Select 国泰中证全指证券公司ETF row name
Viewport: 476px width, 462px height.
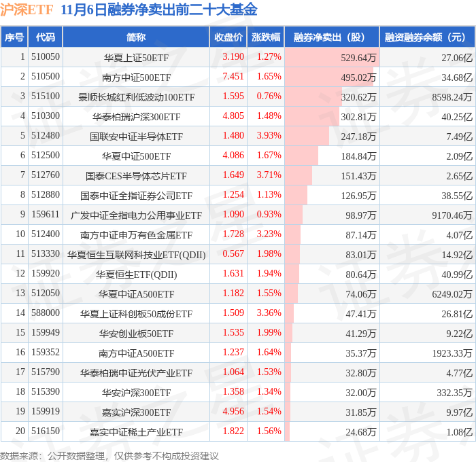[x=136, y=196]
